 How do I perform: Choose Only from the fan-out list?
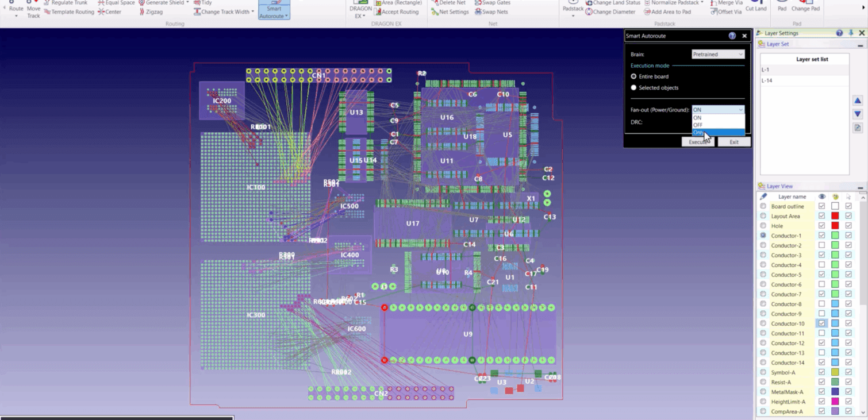coord(719,132)
